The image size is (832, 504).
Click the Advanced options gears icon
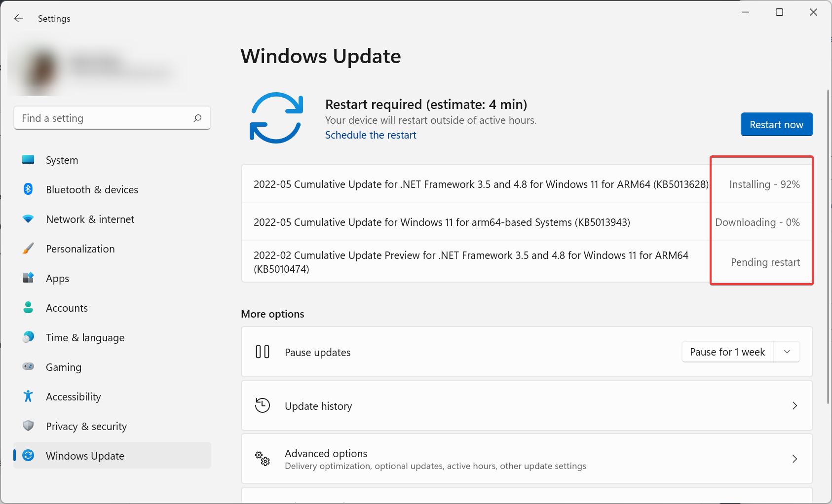point(263,459)
